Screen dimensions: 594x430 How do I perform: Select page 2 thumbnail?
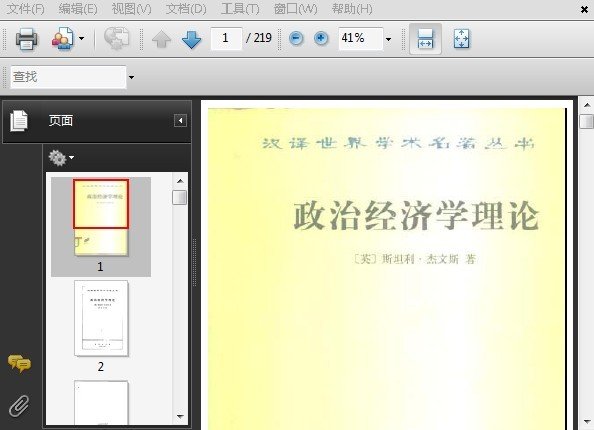101,318
